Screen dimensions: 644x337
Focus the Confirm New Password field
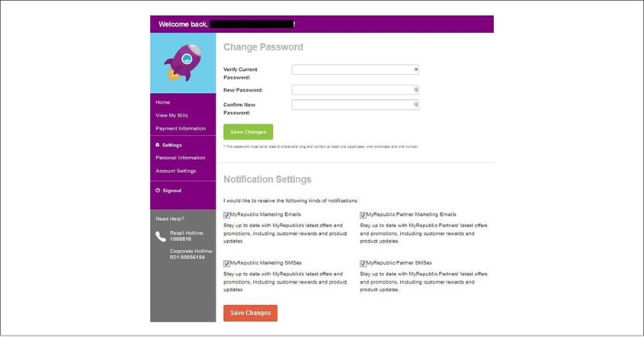355,104
